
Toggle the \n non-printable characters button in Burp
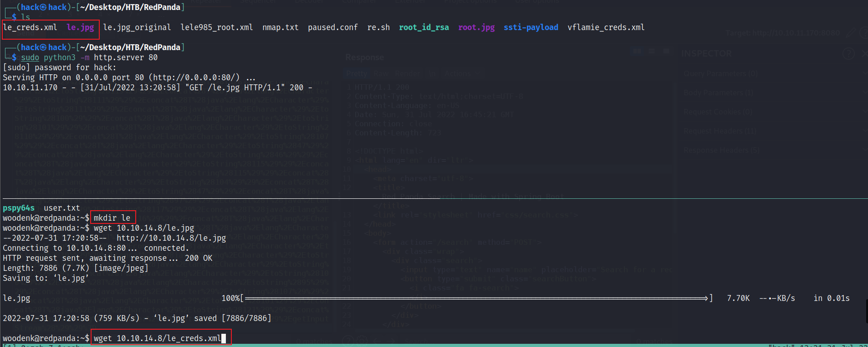[432, 74]
